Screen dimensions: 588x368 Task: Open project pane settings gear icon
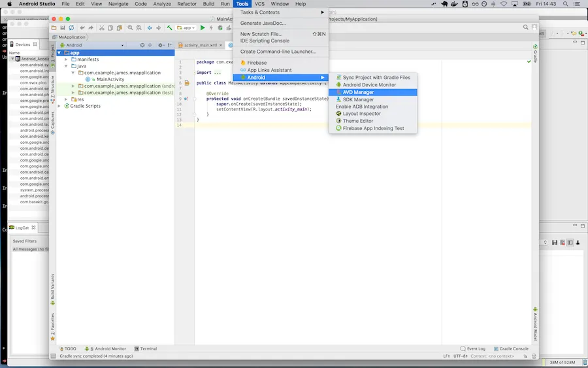click(160, 45)
